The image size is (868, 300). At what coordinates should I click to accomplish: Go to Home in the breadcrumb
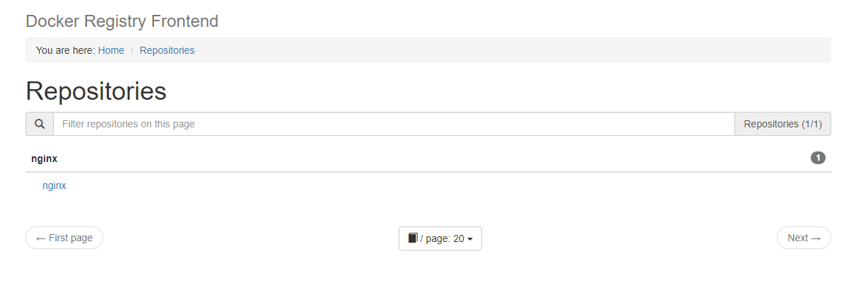[111, 50]
